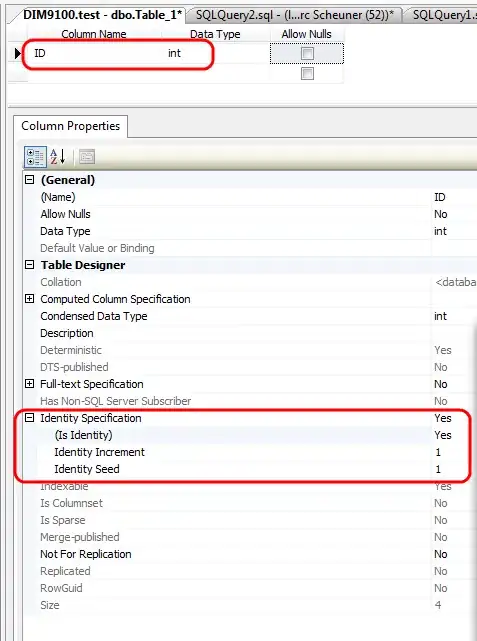Select the Not For Replication property

(x=86, y=554)
